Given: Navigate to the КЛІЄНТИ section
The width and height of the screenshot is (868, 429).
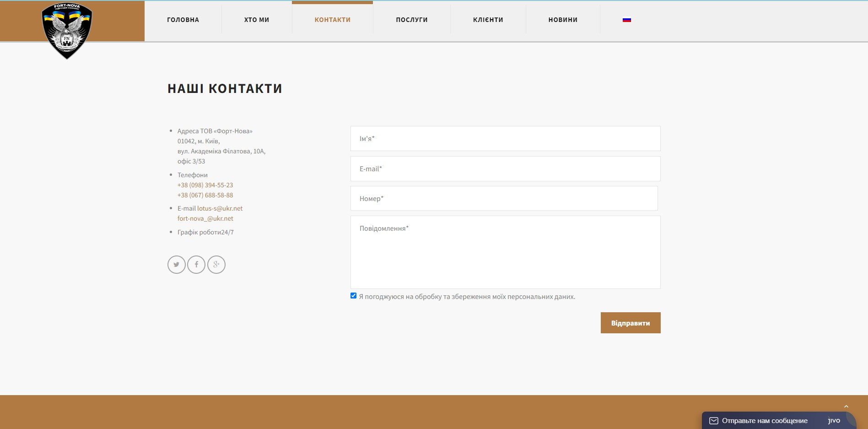Looking at the screenshot, I should pos(488,20).
